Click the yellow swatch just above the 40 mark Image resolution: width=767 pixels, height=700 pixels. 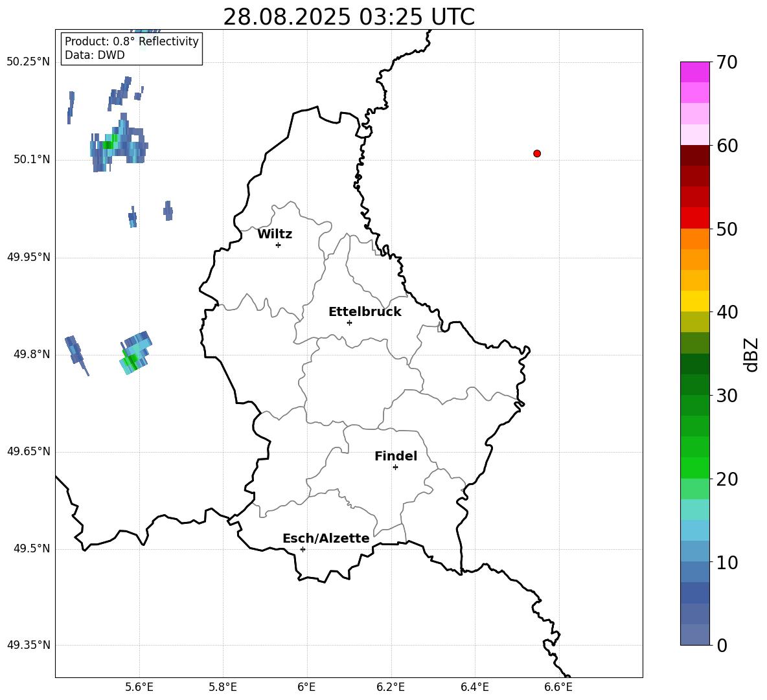[x=694, y=301]
